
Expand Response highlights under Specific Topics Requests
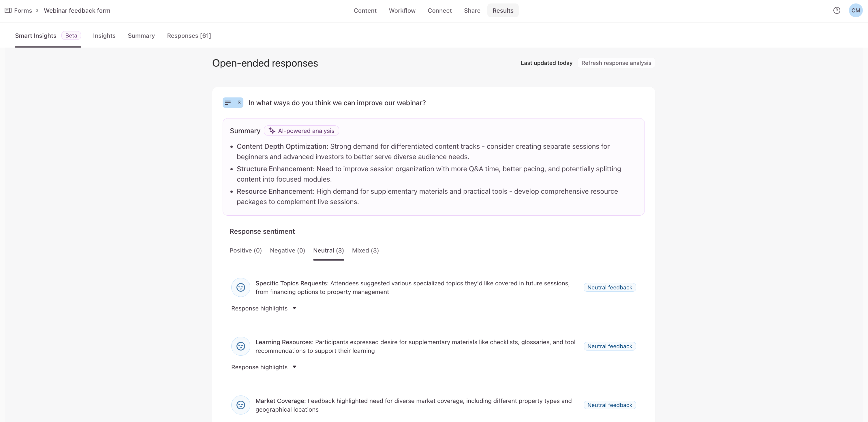click(264, 308)
